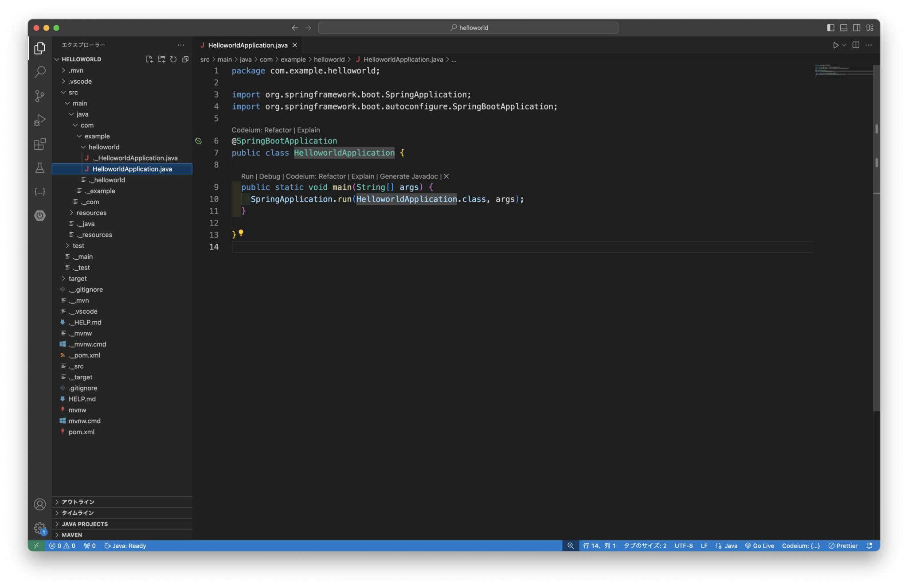
Task: Select the Source Control icon
Action: (40, 96)
